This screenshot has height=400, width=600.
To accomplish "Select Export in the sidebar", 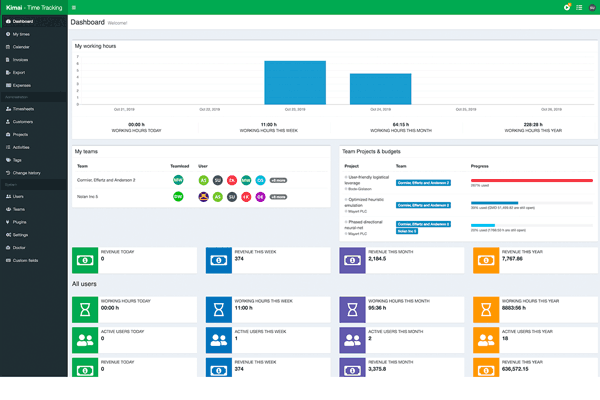I will pyautogui.click(x=21, y=73).
